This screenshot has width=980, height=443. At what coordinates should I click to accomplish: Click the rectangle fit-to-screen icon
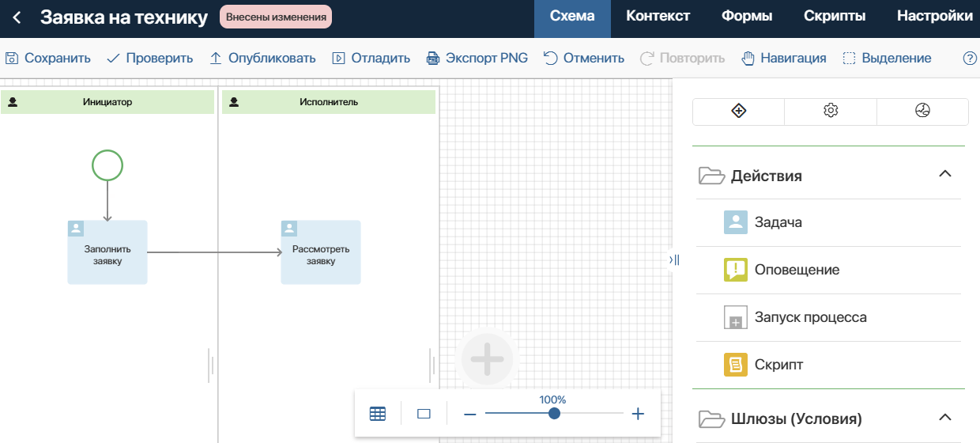(x=424, y=413)
